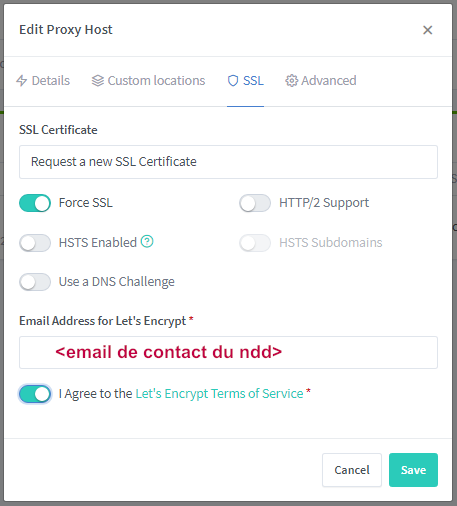Close the Edit Proxy Host dialog
The width and height of the screenshot is (457, 506).
[x=428, y=30]
